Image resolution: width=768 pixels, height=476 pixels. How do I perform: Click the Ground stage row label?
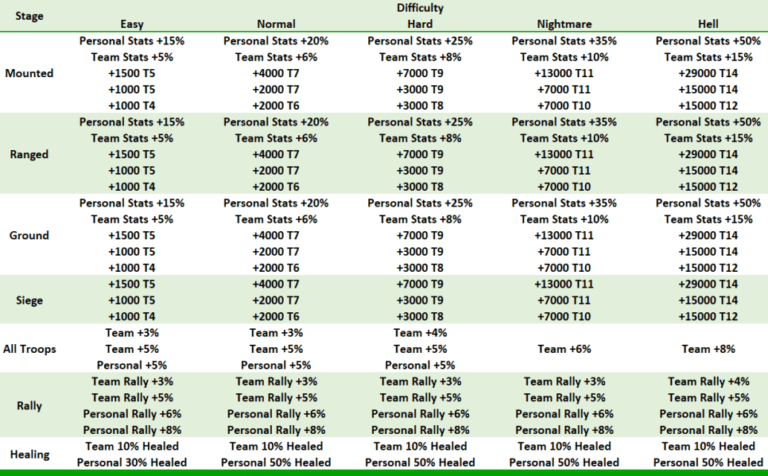pos(31,236)
